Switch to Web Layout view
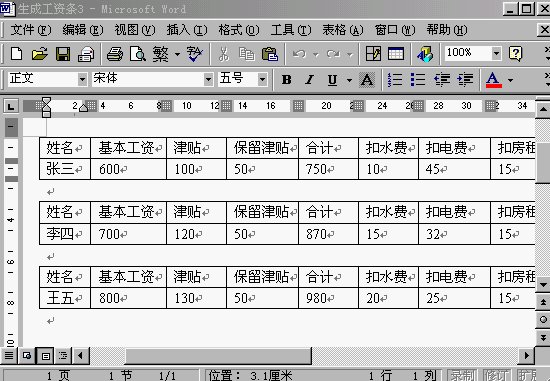The width and height of the screenshot is (550, 381). pos(27,356)
